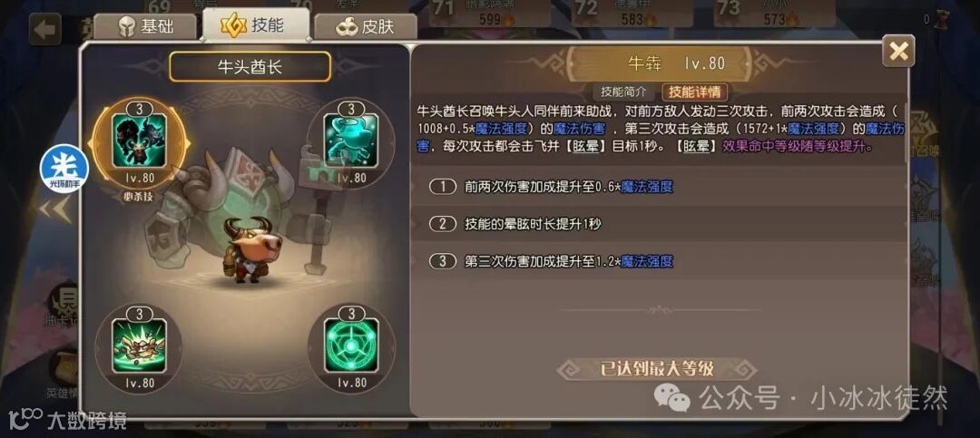Switch to the 技能 tab
This screenshot has height=438, width=980.
point(256,25)
